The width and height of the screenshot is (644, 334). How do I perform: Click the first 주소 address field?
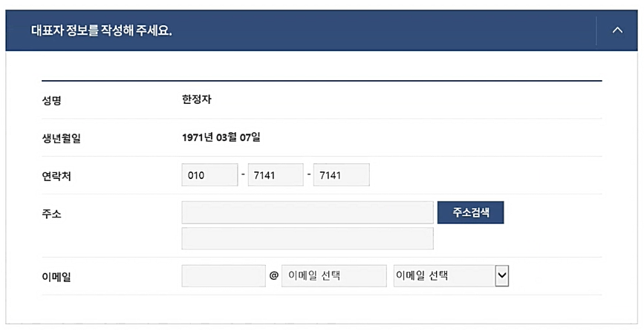click(308, 212)
